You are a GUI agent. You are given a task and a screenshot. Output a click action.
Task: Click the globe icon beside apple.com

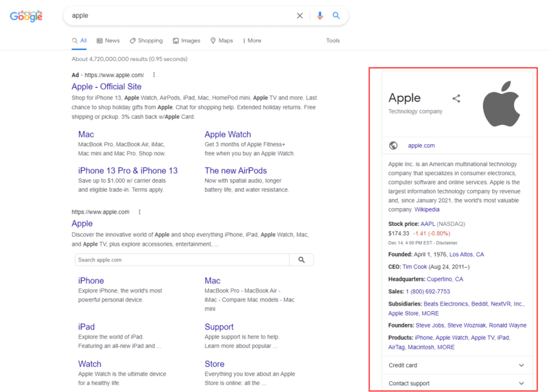pos(393,146)
